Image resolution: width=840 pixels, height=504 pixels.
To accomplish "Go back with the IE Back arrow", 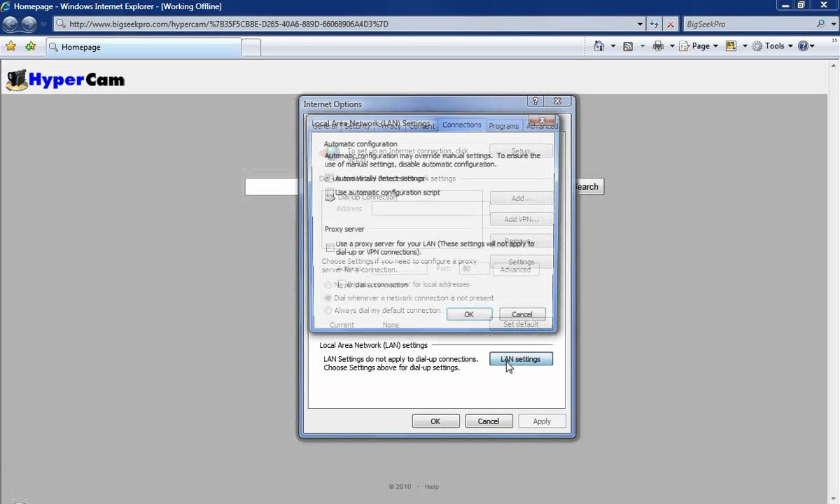I will [x=10, y=24].
